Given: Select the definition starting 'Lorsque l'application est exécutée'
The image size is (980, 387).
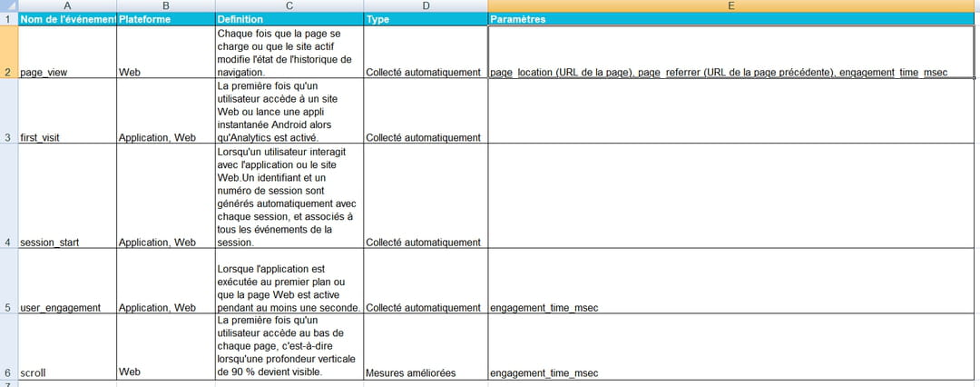Looking at the screenshot, I should [289, 282].
